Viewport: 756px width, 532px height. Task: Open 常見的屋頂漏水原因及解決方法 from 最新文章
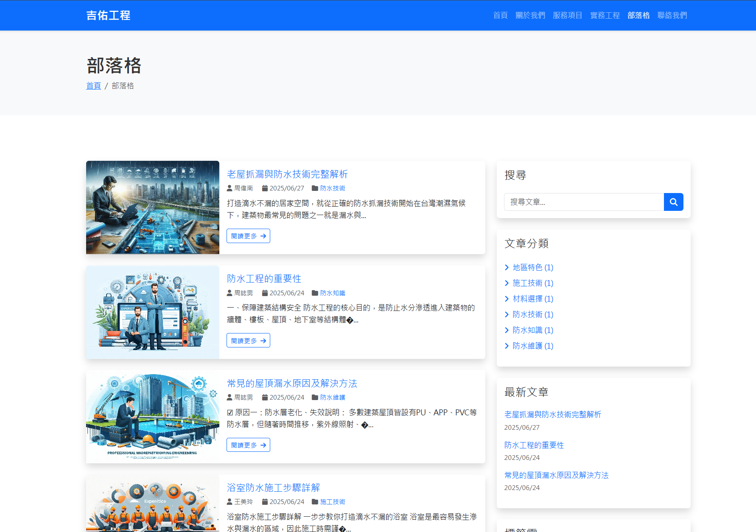[x=556, y=476]
